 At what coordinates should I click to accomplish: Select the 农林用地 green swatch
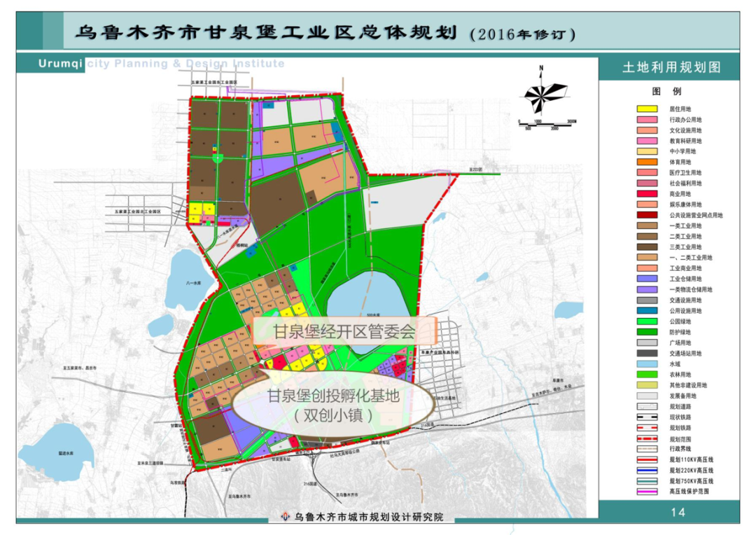coord(647,375)
